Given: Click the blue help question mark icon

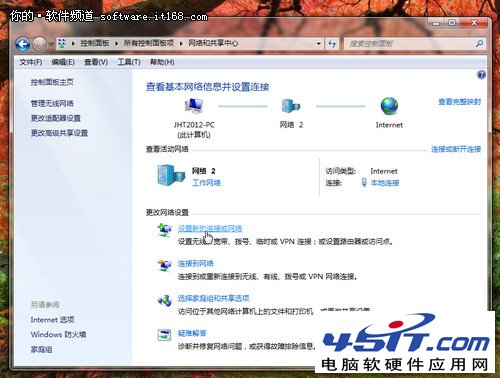Looking at the screenshot, I should coord(481,75).
